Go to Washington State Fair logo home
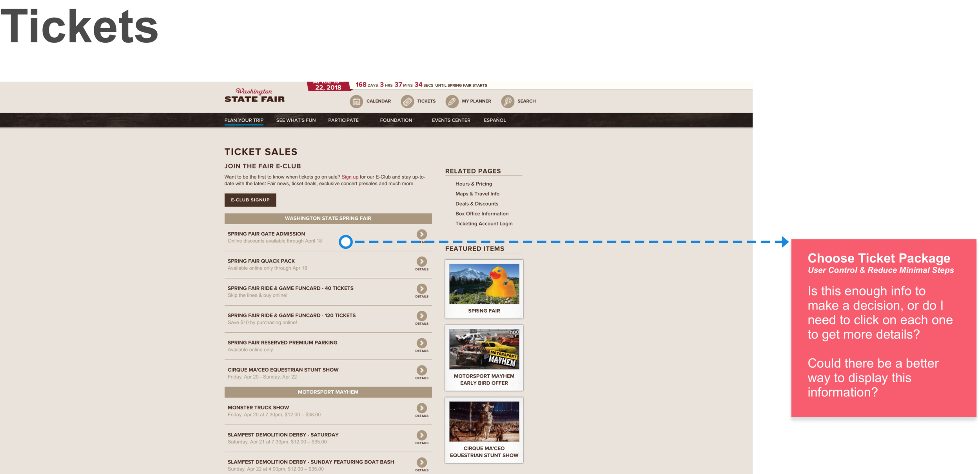This screenshot has height=474, width=980. pos(254,96)
